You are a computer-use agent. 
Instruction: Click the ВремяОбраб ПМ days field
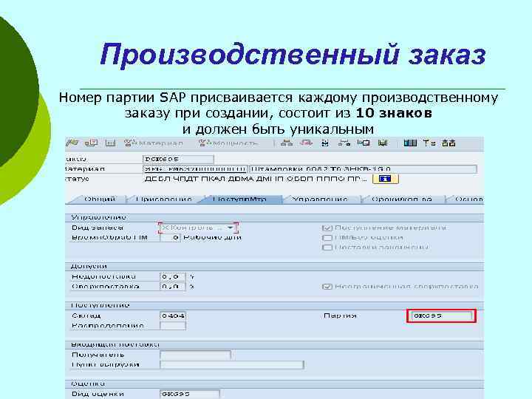coord(170,237)
